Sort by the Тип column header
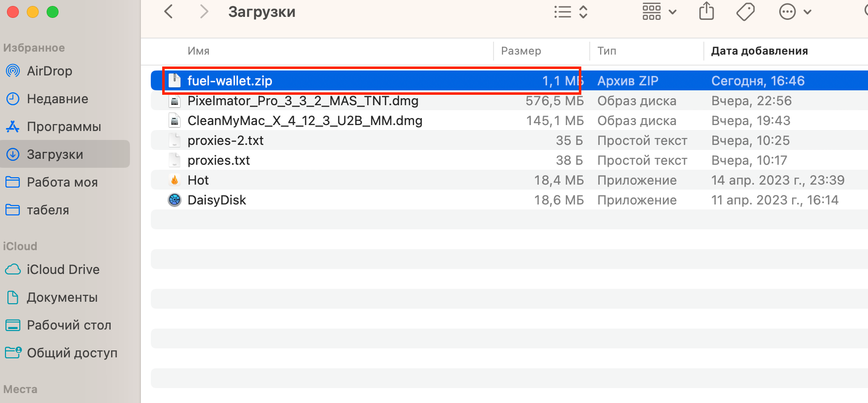Screen dimensions: 868x403 607,51
